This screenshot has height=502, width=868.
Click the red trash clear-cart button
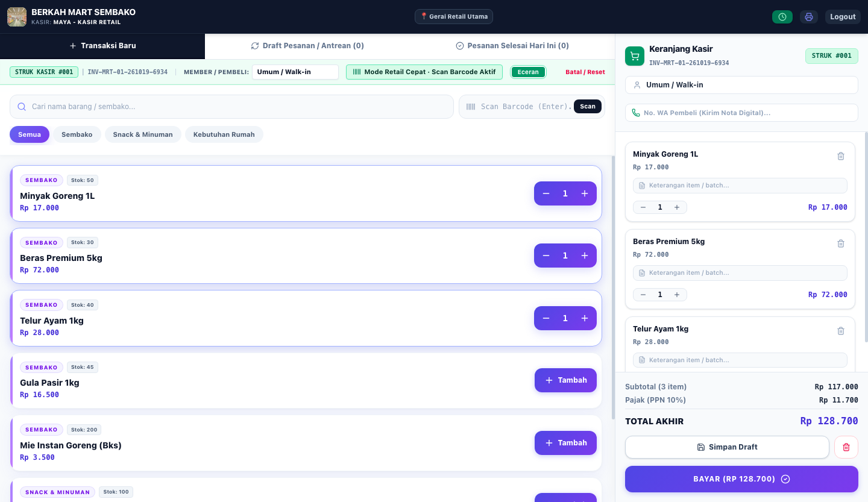[x=846, y=447]
